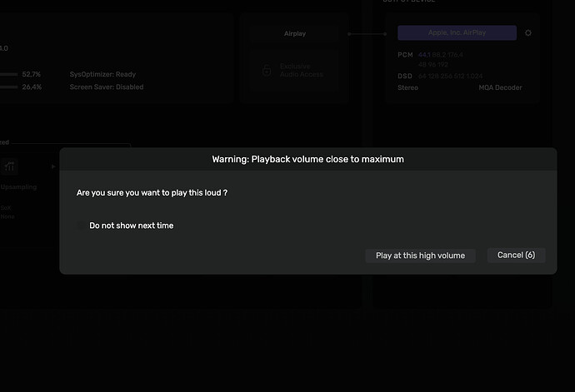Click the Exclusive Audio Access label
The height and width of the screenshot is (392, 575).
coord(302,71)
